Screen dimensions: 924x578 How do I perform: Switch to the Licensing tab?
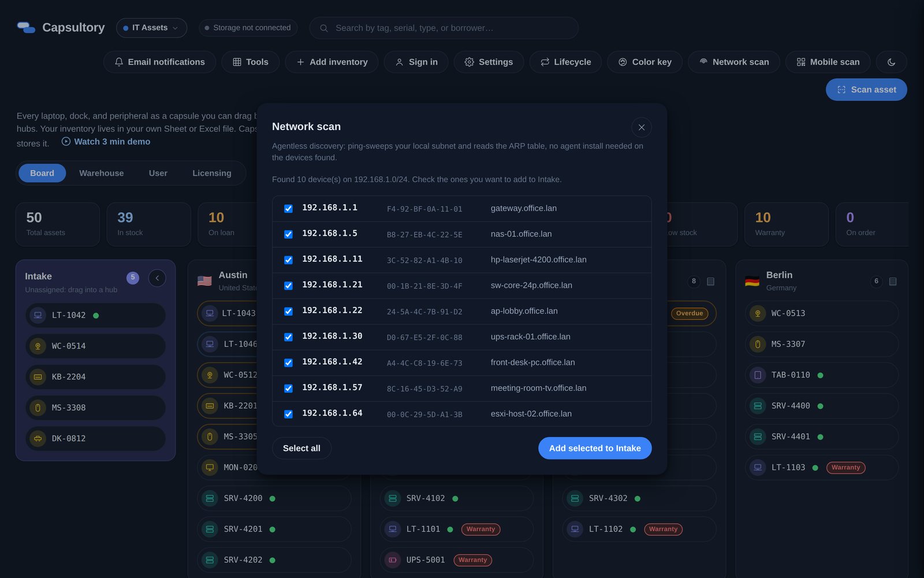coord(211,173)
